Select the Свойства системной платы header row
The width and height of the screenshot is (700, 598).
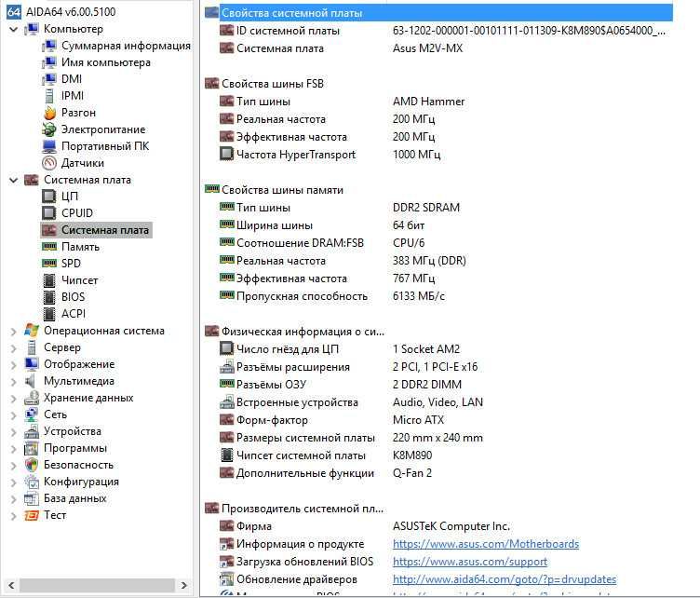(438, 13)
